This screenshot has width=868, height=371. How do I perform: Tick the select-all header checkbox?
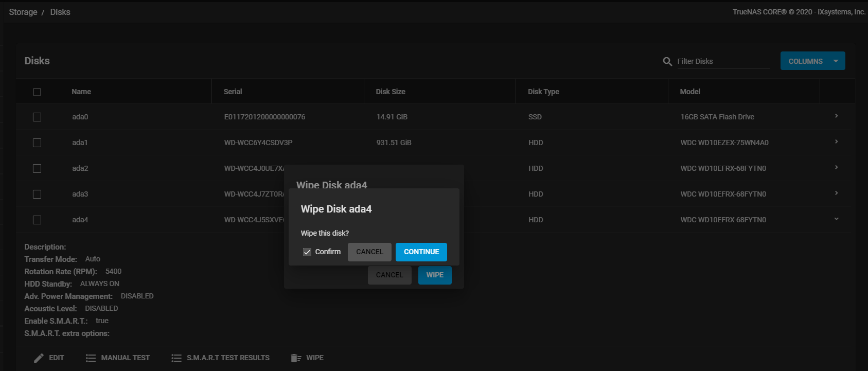(x=37, y=92)
